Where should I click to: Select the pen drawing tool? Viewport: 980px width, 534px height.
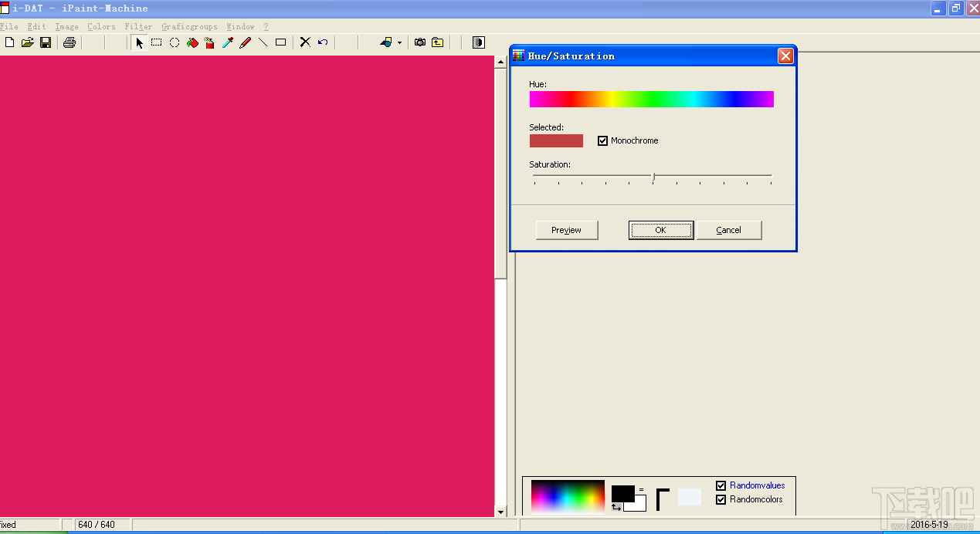pyautogui.click(x=245, y=42)
